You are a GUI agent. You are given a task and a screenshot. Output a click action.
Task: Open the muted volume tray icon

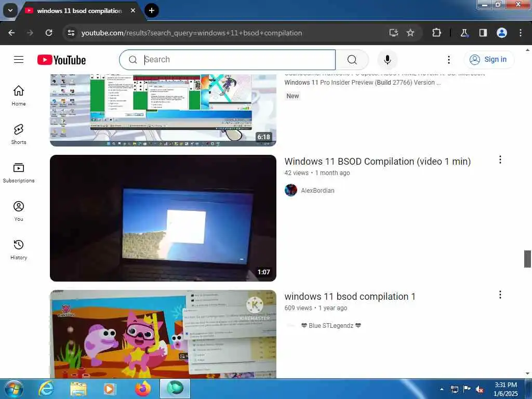click(x=480, y=389)
